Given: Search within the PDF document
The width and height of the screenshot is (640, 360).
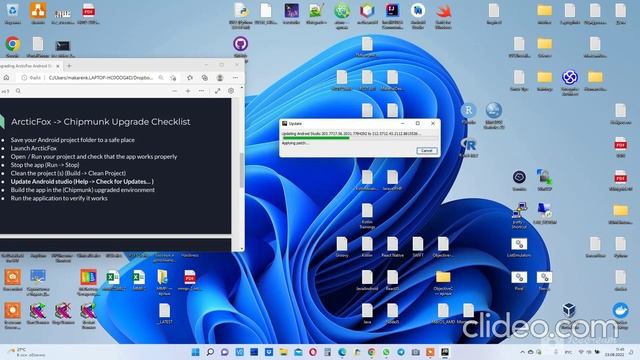Looking at the screenshot, I should (x=18, y=91).
